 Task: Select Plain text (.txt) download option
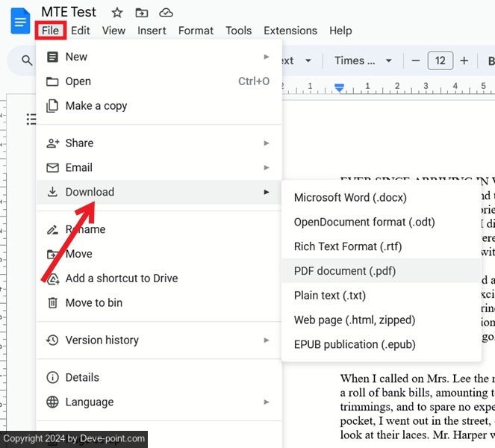tap(330, 296)
